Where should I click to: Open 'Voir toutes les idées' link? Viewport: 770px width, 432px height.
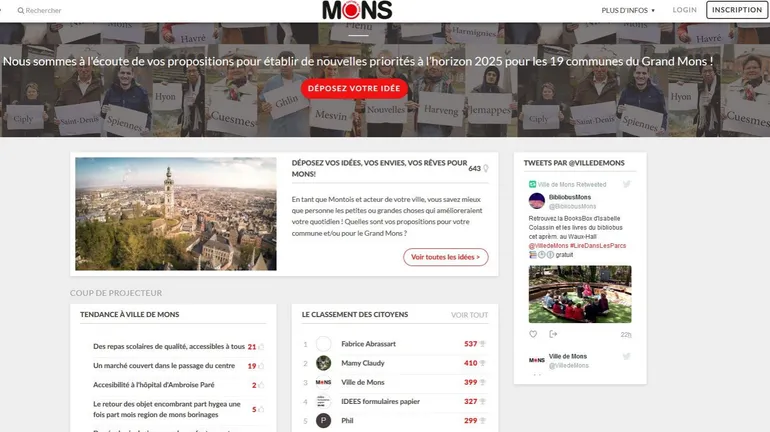tap(445, 257)
